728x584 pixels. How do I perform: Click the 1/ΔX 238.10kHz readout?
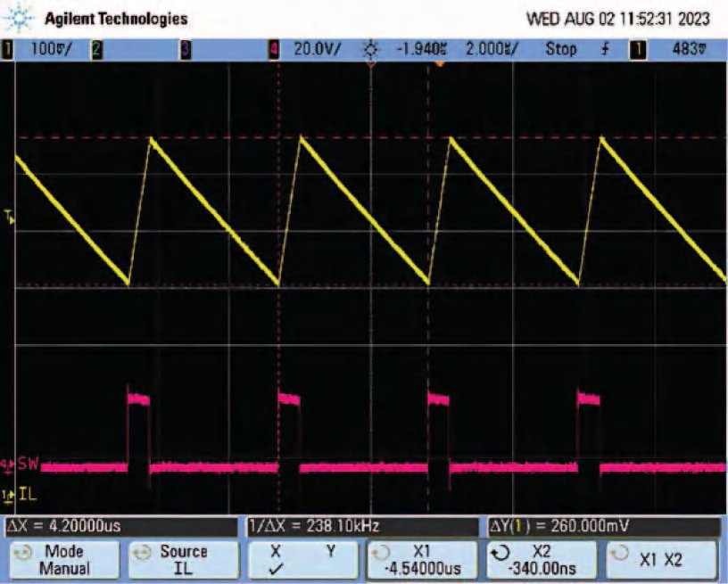click(314, 526)
